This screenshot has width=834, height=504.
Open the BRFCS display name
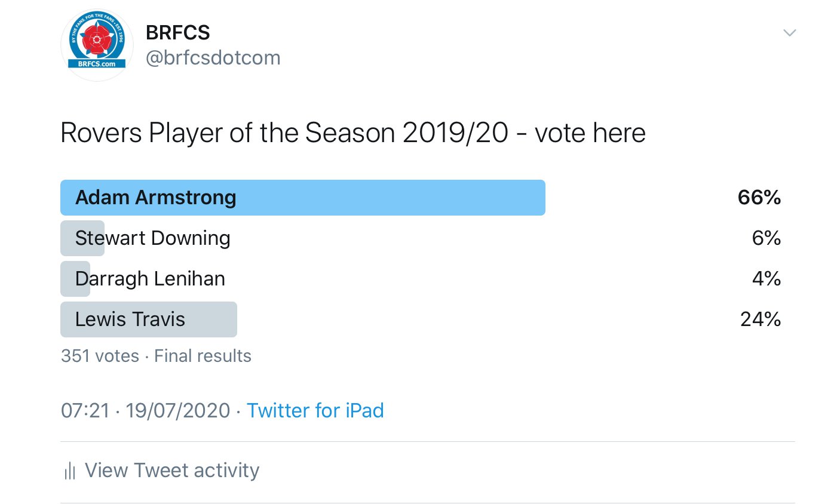[x=177, y=33]
